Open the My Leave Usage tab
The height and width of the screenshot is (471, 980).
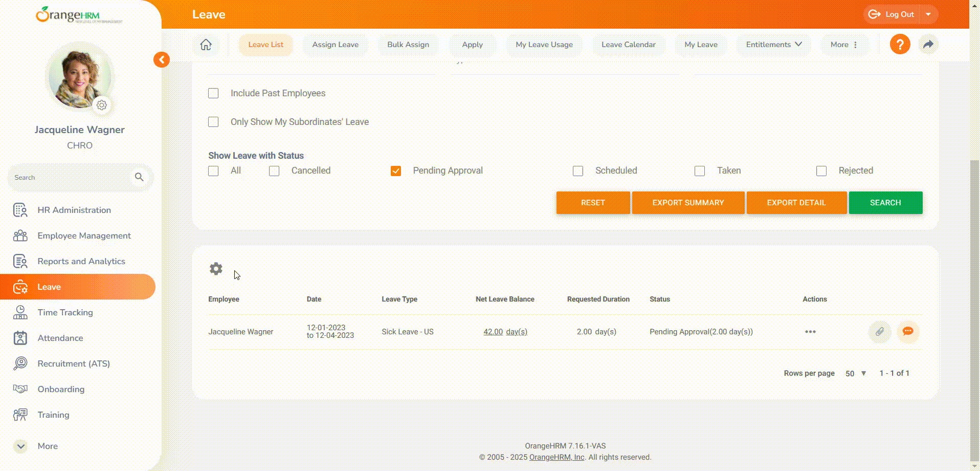(544, 45)
